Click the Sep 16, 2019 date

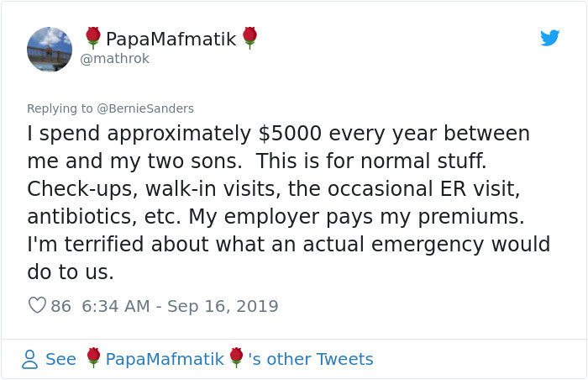(223, 306)
